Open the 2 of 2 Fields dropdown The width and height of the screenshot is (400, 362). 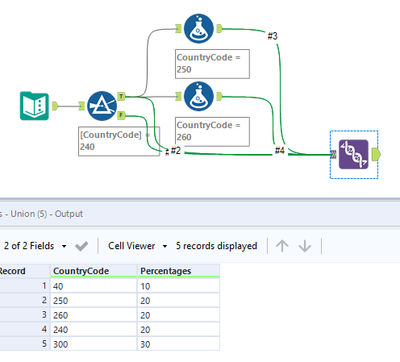point(64,246)
